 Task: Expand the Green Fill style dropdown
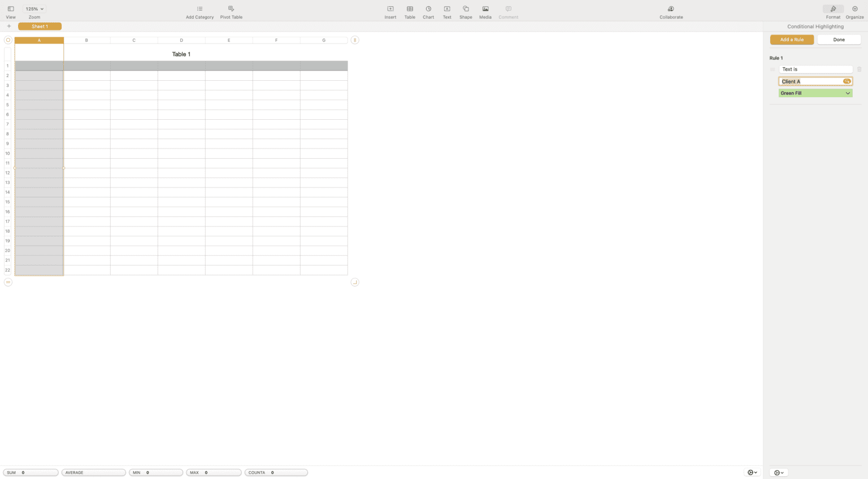[815, 93]
